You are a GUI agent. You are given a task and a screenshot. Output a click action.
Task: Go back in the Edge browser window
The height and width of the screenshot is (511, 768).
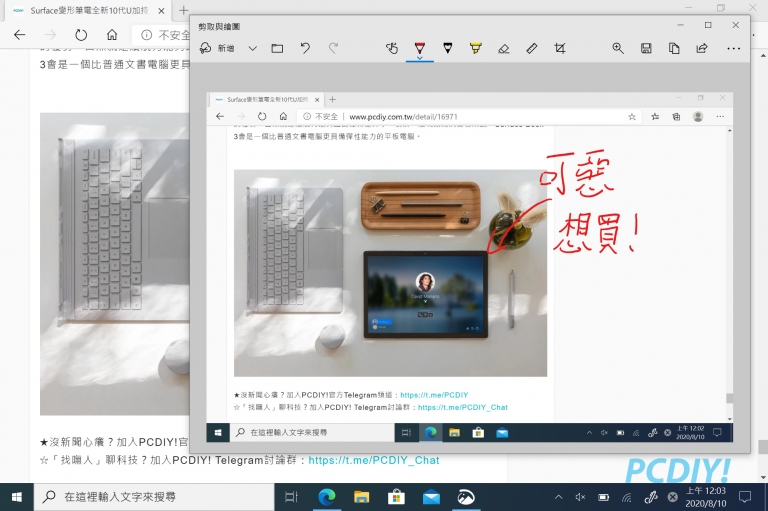point(20,35)
